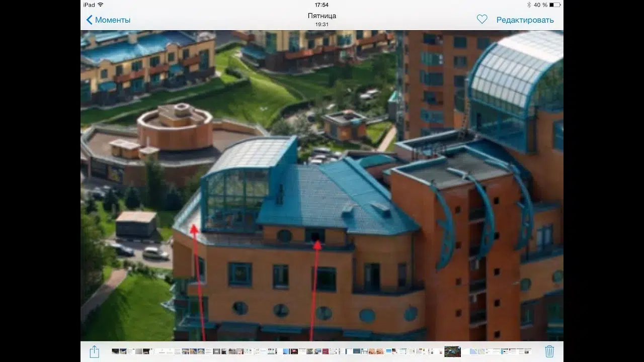Image resolution: width=644 pixels, height=362 pixels.
Task: Open the share sheet icon
Action: click(x=94, y=351)
